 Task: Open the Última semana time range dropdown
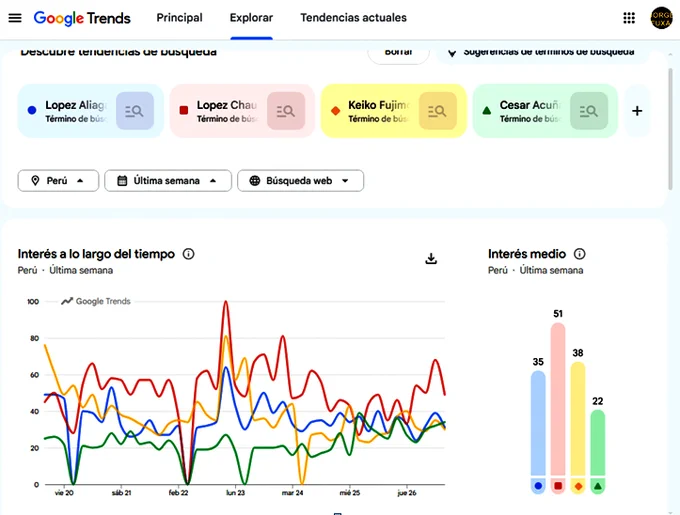pos(168,181)
